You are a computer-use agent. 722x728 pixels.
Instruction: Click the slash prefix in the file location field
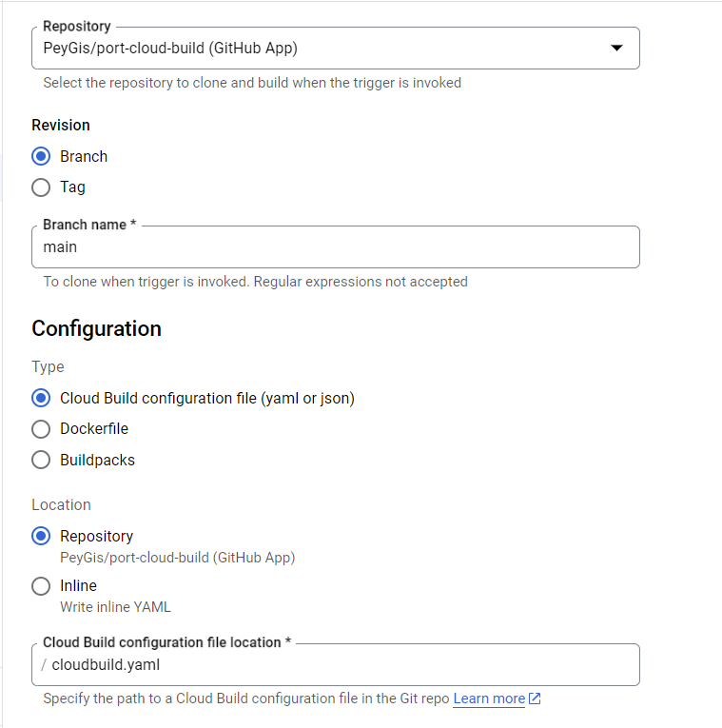(x=44, y=665)
